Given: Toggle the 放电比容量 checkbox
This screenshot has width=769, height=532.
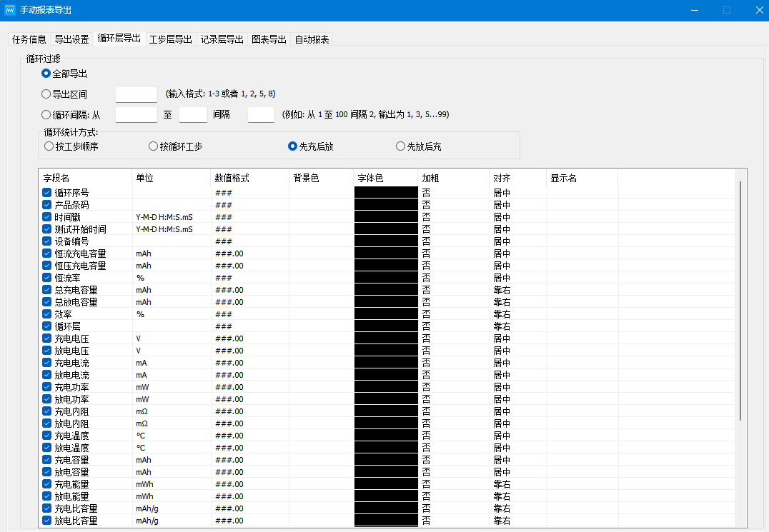Looking at the screenshot, I should pyautogui.click(x=47, y=521).
